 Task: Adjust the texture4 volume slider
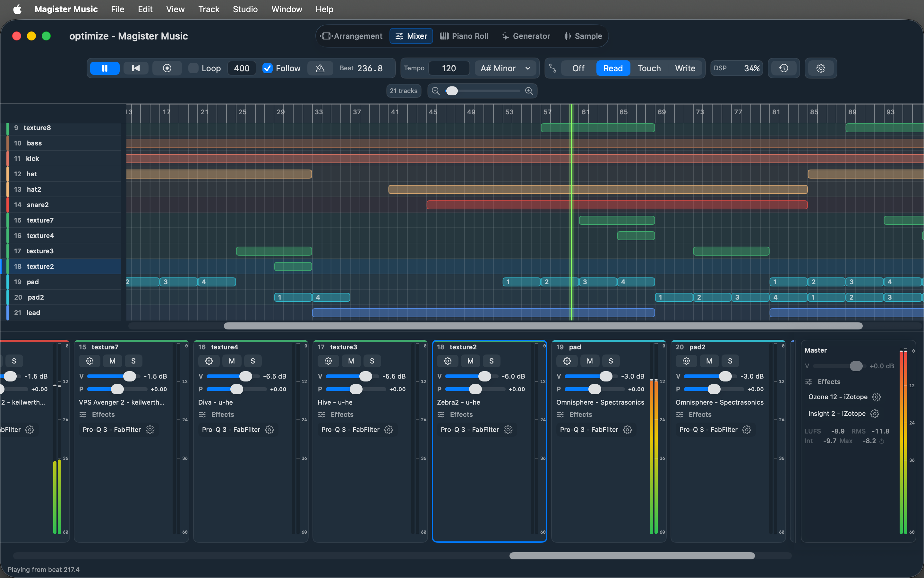[x=233, y=376]
